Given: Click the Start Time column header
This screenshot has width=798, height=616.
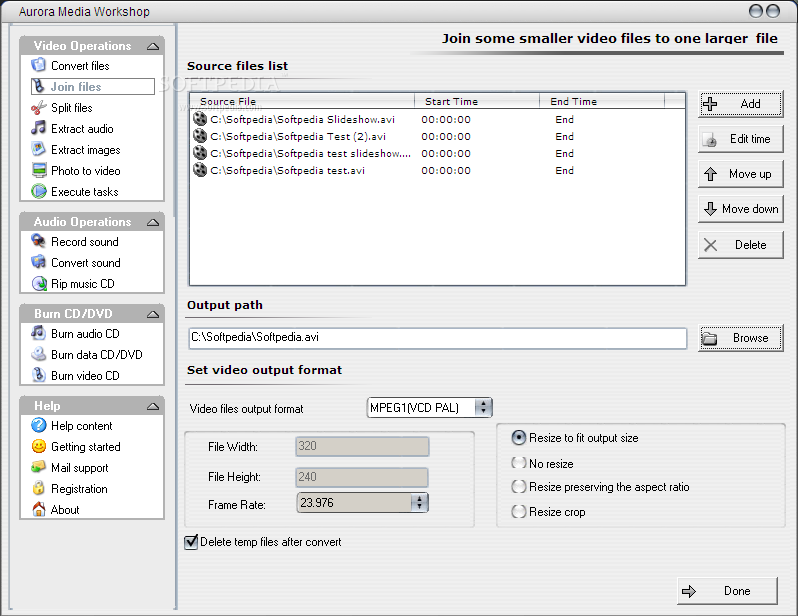Looking at the screenshot, I should click(x=477, y=101).
